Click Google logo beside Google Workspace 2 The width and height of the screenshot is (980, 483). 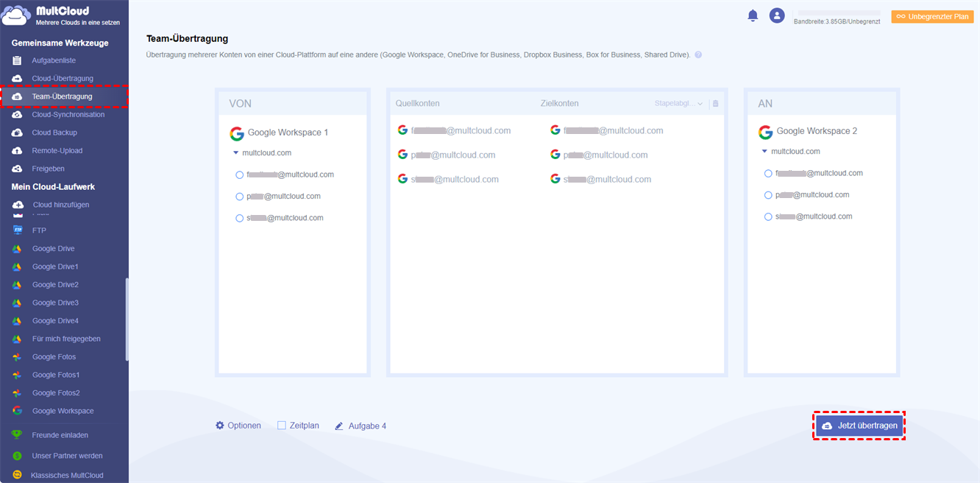766,132
